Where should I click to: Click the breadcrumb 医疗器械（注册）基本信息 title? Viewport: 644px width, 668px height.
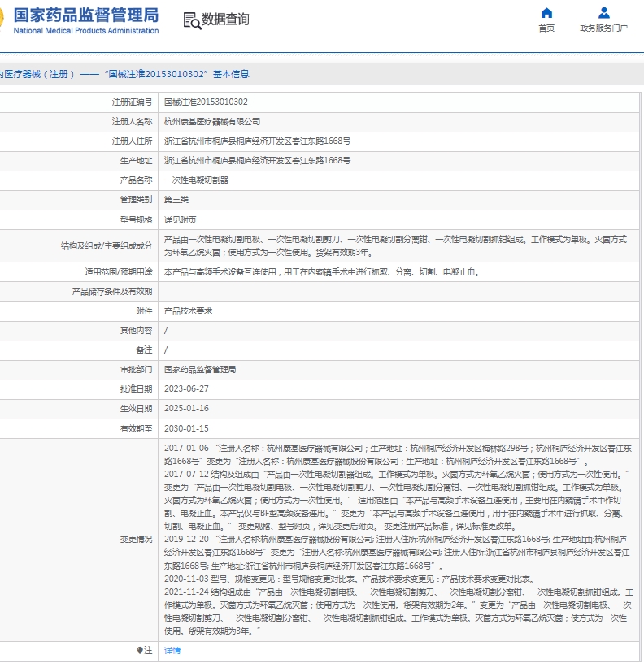(124, 74)
